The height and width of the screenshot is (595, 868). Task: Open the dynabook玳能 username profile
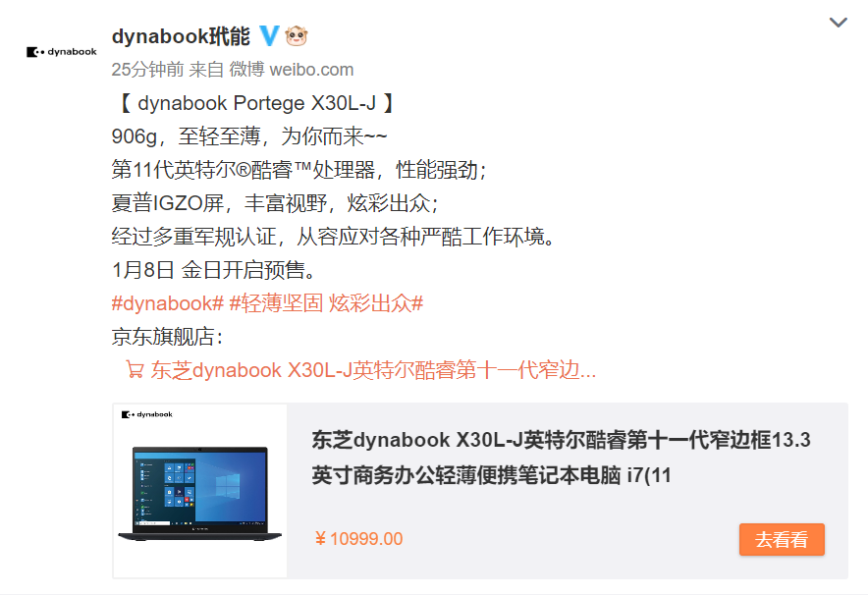[181, 36]
